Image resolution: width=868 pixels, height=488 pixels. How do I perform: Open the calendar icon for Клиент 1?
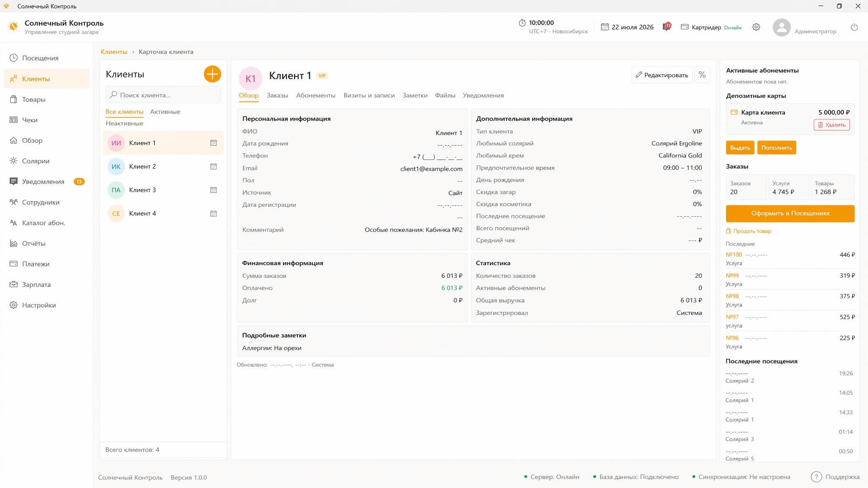pyautogui.click(x=214, y=143)
